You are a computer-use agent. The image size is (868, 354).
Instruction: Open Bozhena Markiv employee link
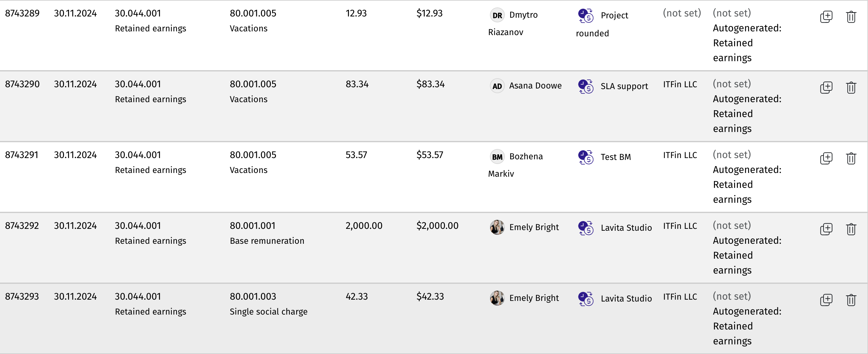515,165
